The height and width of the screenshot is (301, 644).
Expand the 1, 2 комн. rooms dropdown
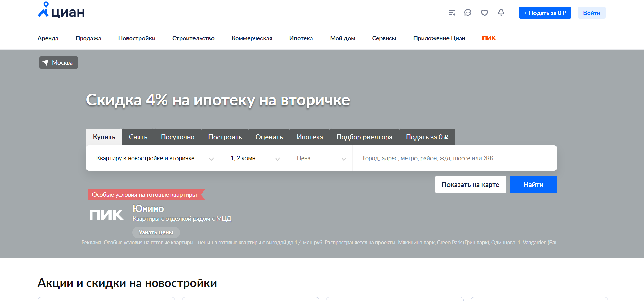[253, 158]
